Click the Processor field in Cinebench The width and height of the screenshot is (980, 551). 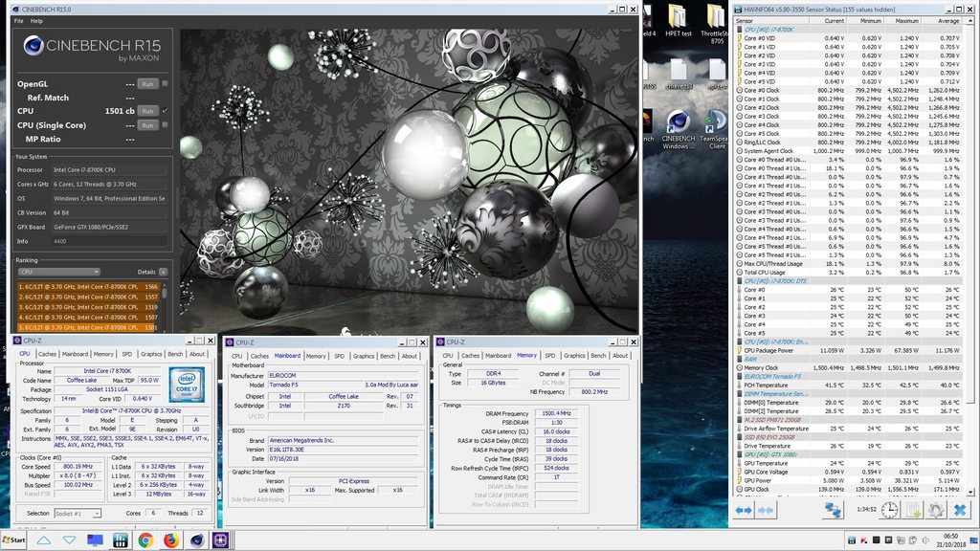coord(109,170)
